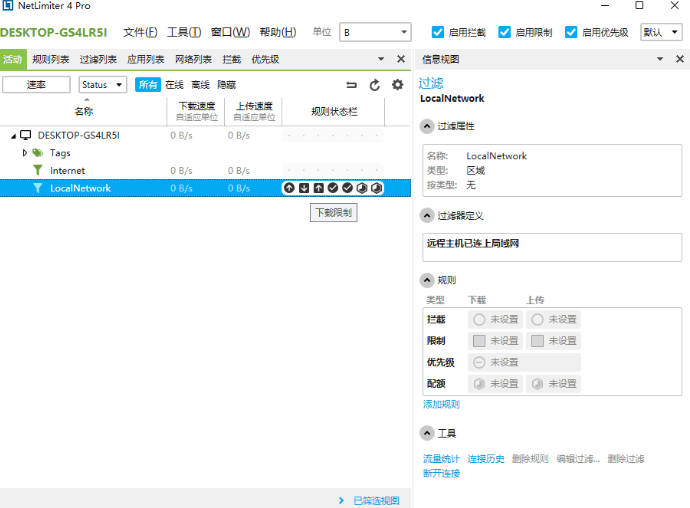Select the 离线 filter
Image resolution: width=690 pixels, height=508 pixels.
pyautogui.click(x=201, y=85)
